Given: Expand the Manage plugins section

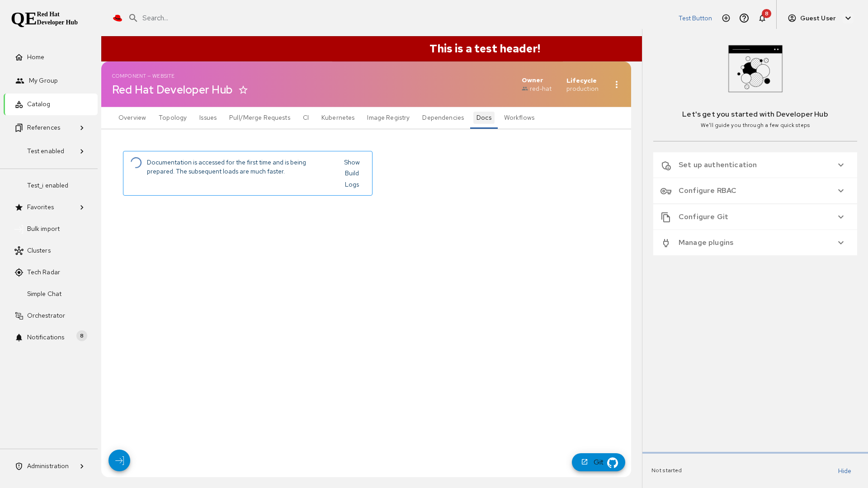Looking at the screenshot, I should click(755, 243).
